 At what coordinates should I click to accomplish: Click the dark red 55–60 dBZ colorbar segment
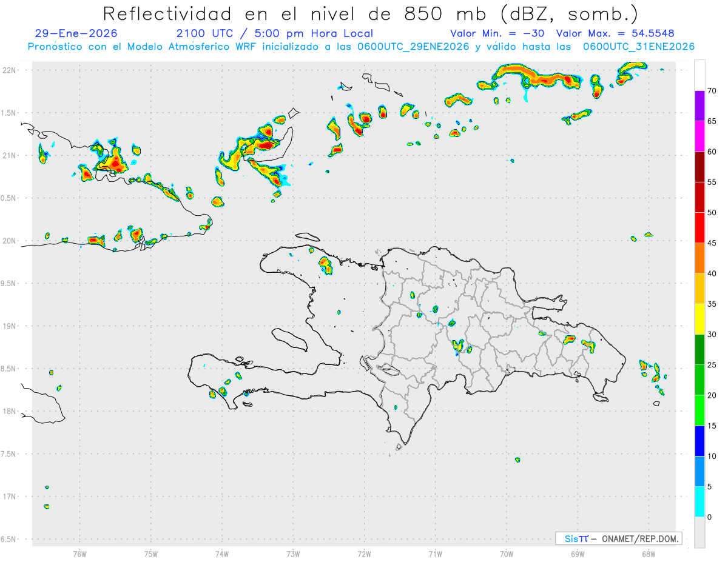(x=699, y=167)
